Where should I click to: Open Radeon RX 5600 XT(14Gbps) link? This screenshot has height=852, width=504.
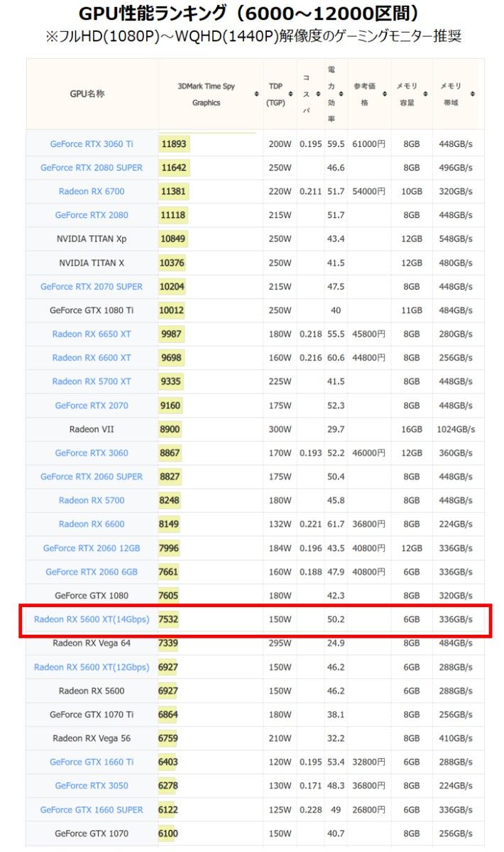coord(92,620)
